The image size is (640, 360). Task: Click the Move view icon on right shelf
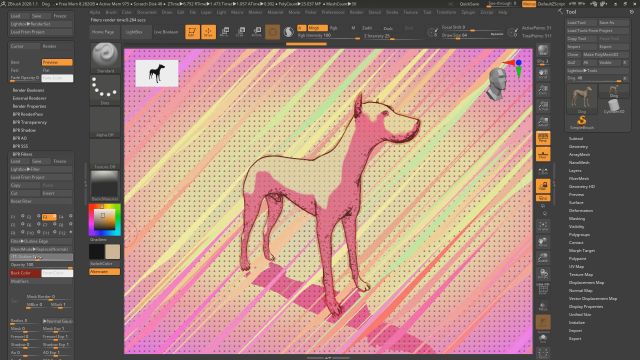543,242
